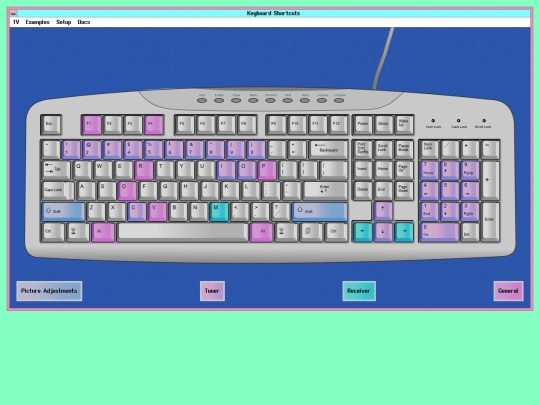Click the window system menu box in title bar
Screen dimensions: 540x405
point(13,13)
